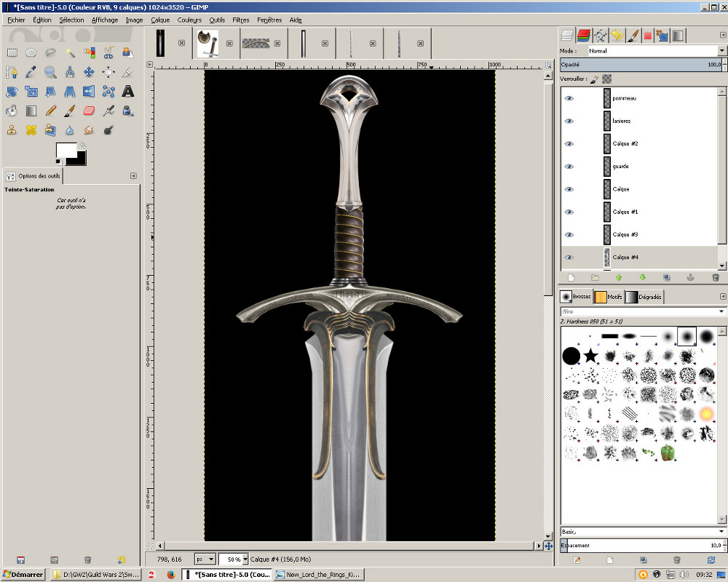Select the Blend gradient tool
728x582 pixels.
pos(31,111)
